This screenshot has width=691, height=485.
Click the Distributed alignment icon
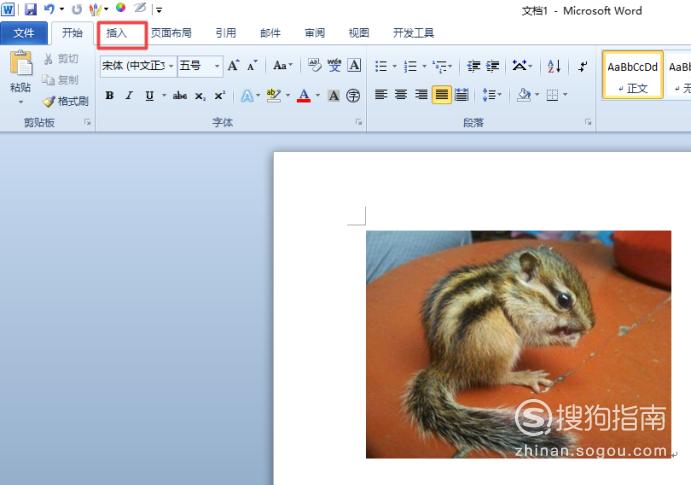click(461, 95)
